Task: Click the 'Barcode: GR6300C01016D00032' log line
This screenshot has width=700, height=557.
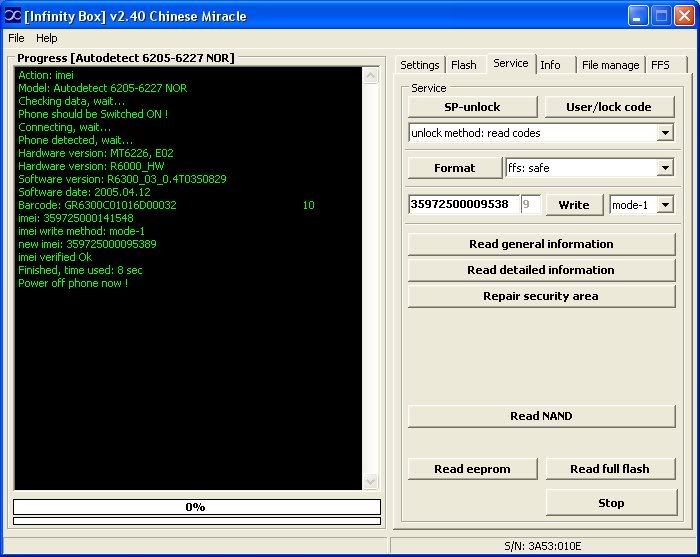Action: [97, 205]
